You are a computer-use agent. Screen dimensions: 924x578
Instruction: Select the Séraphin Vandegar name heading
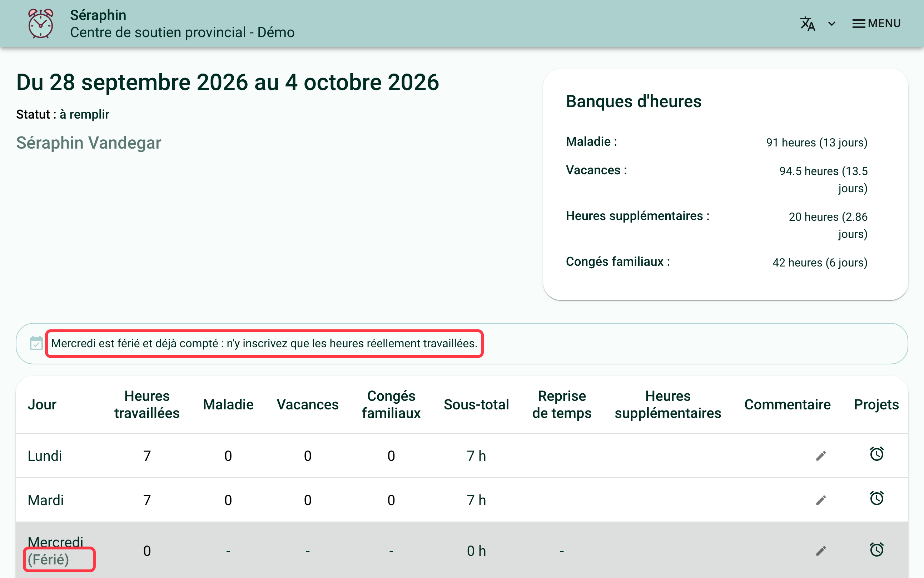pyautogui.click(x=89, y=143)
